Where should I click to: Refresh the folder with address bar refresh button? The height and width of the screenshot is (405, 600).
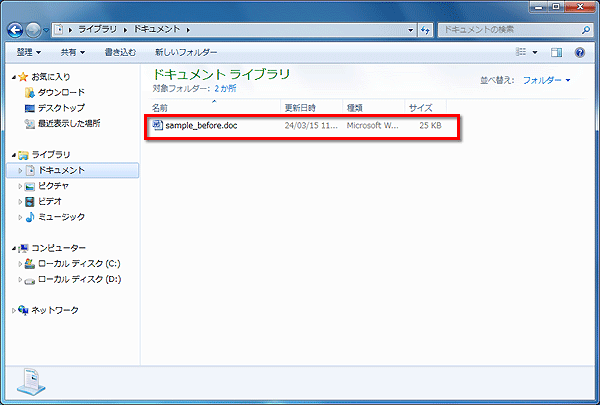coord(425,30)
